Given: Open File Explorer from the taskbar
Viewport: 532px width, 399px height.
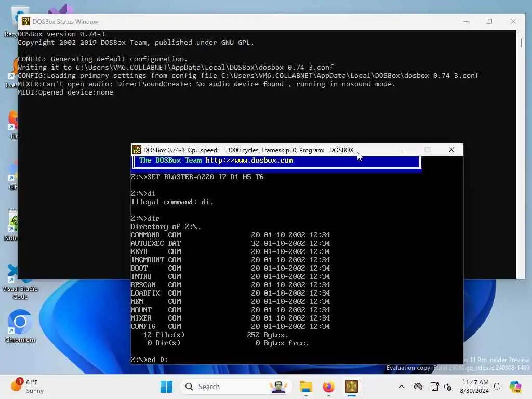Looking at the screenshot, I should click(x=305, y=387).
